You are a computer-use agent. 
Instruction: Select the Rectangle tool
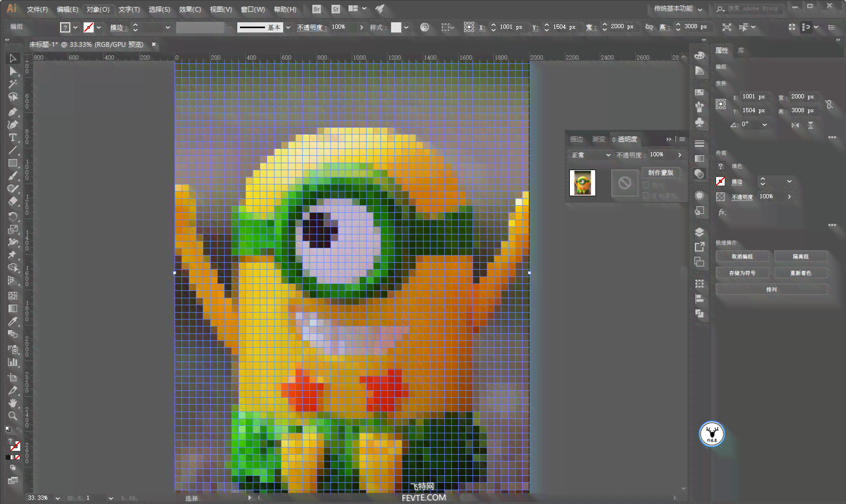tap(13, 163)
